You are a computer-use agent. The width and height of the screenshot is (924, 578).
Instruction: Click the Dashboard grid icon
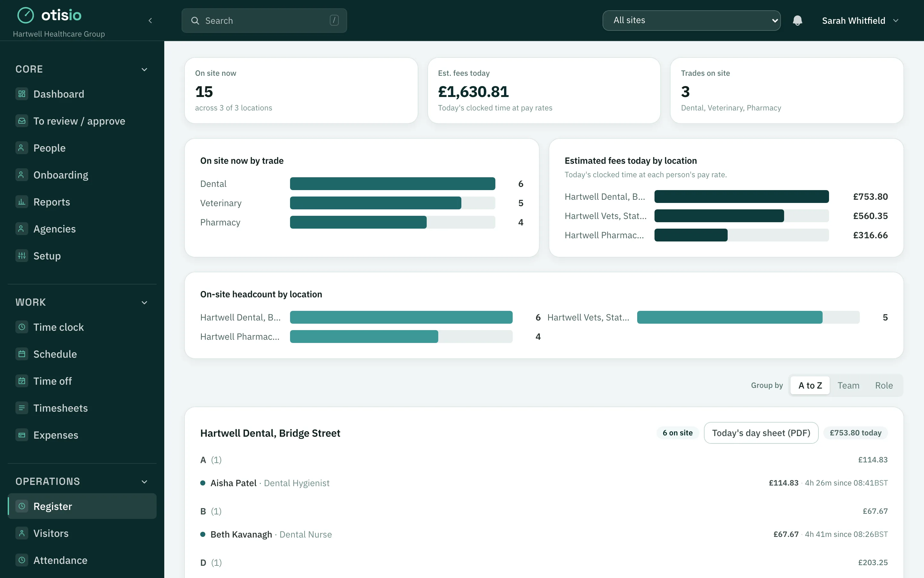22,94
